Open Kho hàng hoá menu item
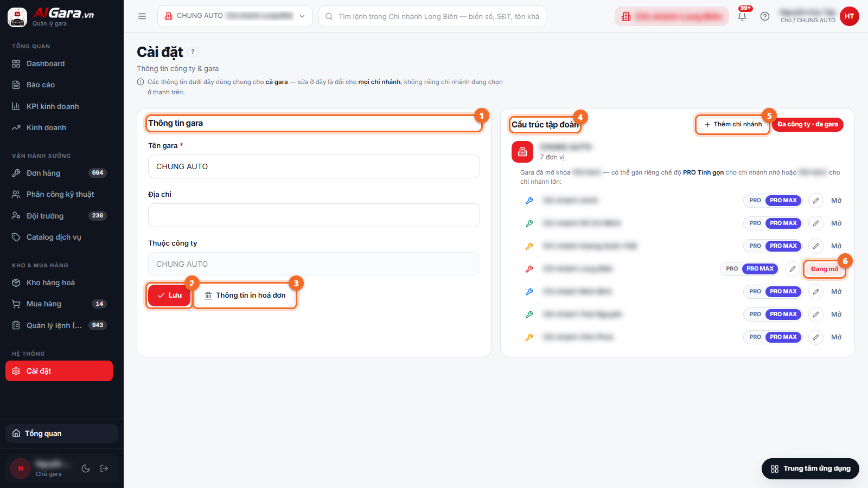The width and height of the screenshot is (868, 488). click(59, 282)
